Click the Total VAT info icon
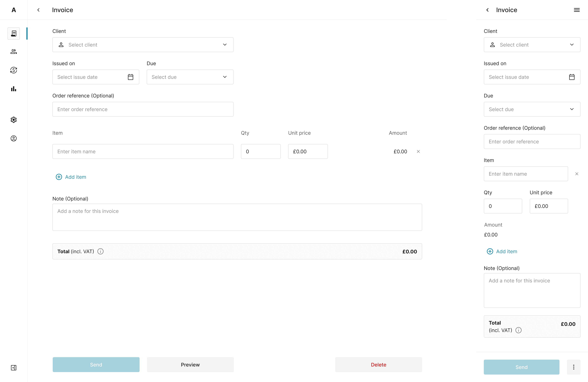The height and width of the screenshot is (382, 588). (x=100, y=252)
